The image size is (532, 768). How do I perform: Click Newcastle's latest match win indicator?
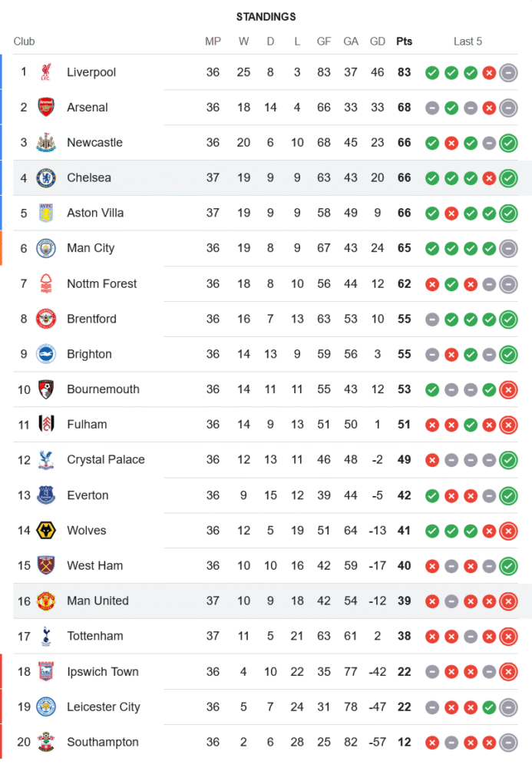pos(507,143)
